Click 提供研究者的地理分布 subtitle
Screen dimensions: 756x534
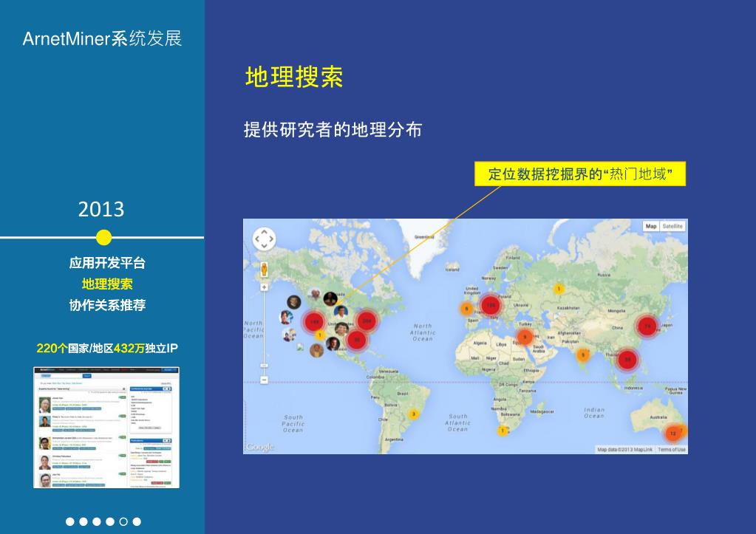pyautogui.click(x=333, y=130)
